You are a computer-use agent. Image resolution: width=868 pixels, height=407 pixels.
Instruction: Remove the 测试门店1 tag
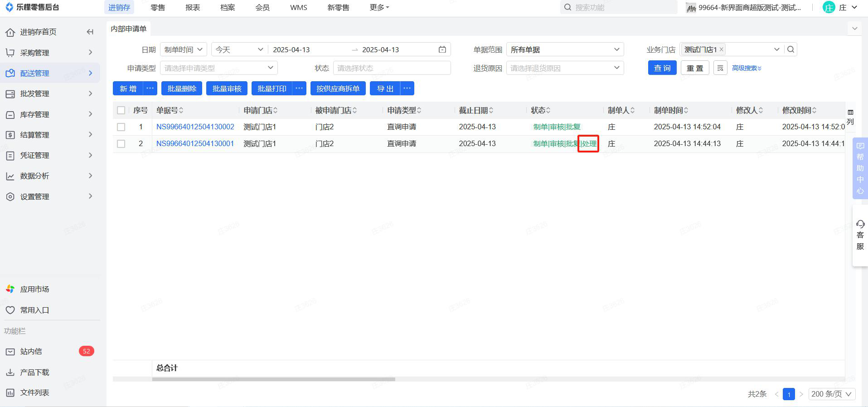tap(722, 49)
